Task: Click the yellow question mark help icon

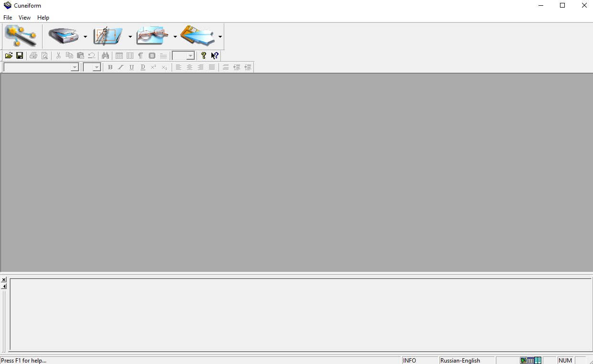Action: (204, 56)
